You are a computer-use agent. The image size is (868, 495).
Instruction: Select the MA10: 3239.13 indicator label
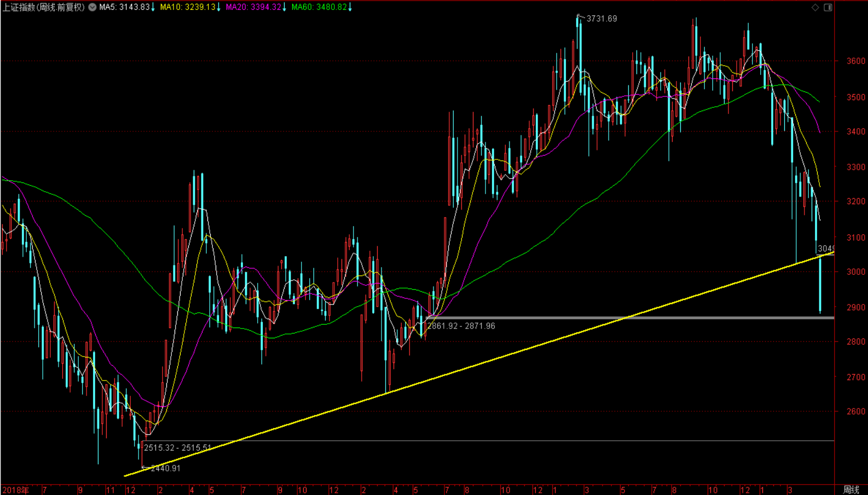[188, 7]
